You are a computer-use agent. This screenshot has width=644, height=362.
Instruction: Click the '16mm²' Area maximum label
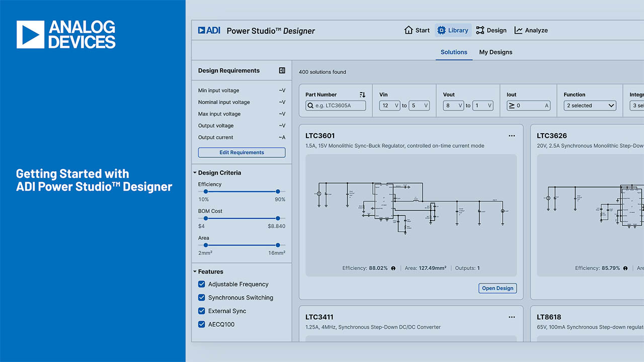[277, 253]
